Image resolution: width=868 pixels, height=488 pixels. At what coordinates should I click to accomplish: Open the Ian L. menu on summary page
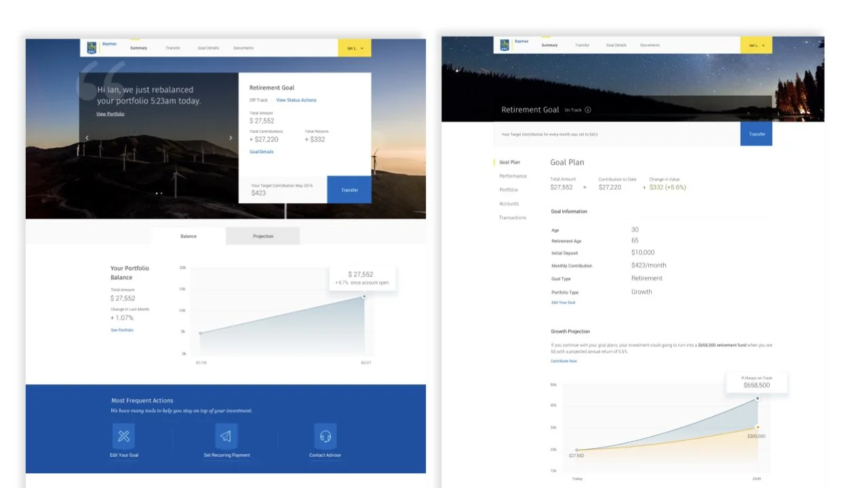click(355, 48)
